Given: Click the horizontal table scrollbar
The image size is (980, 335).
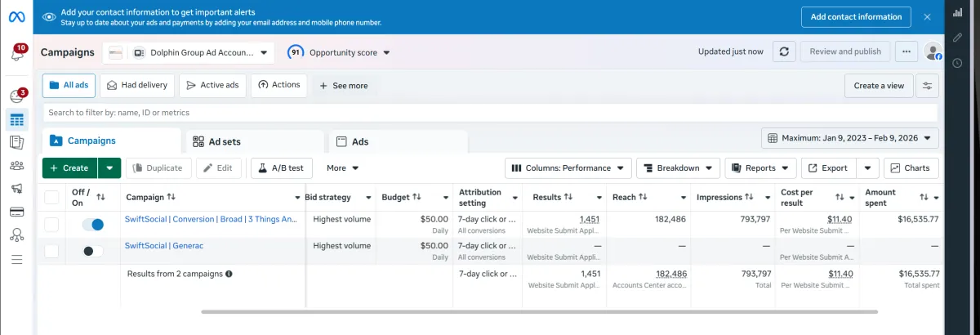Looking at the screenshot, I should pyautogui.click(x=539, y=311).
